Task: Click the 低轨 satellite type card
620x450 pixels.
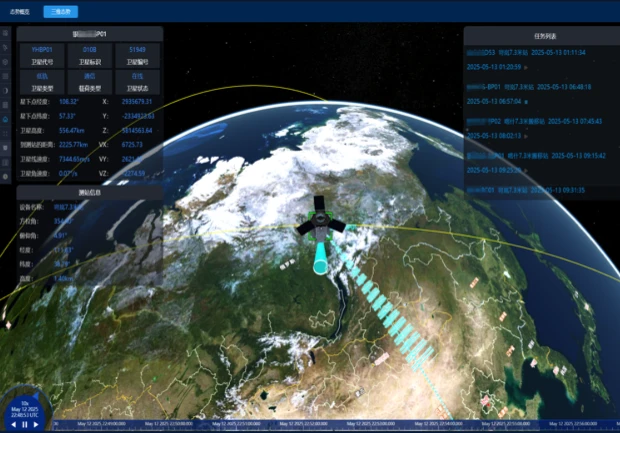Action: (x=41, y=81)
